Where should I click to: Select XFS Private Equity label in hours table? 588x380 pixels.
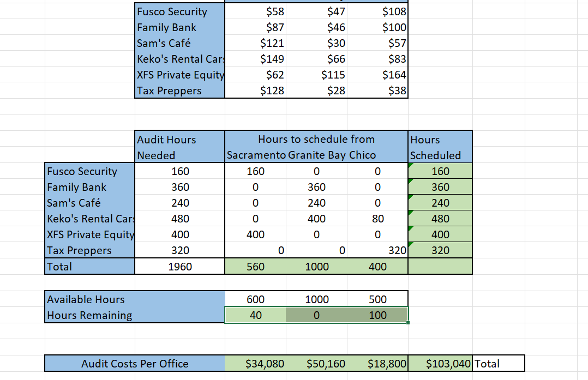(x=89, y=234)
